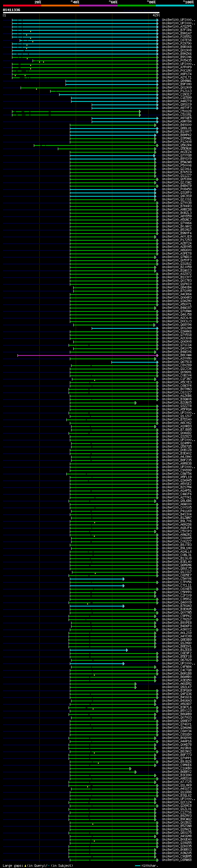Image resolution: width=197 pixels, height=868 pixels.
Task: Open hit UniRef100_B2UNX5
Action: click(x=177, y=403)
